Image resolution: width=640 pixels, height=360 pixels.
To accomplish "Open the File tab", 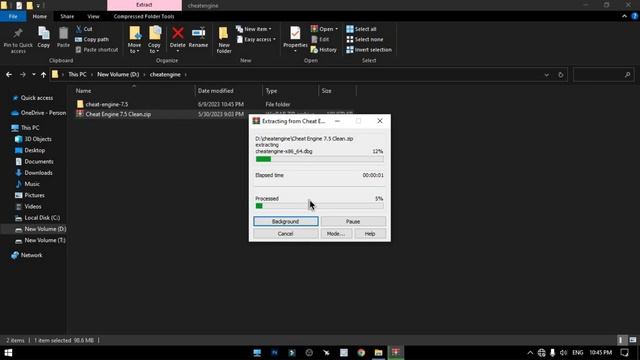I will point(13,16).
